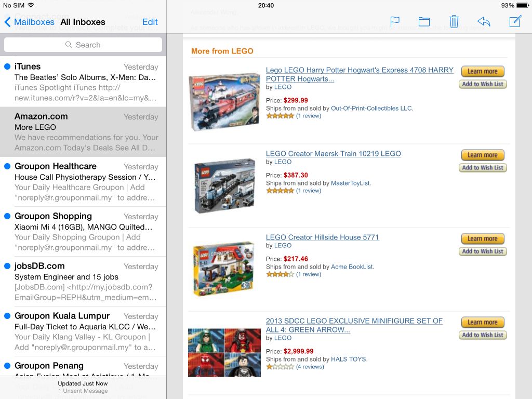The width and height of the screenshot is (532, 399).
Task: Tap the SDCC minifigure set product image
Action: coord(224,353)
